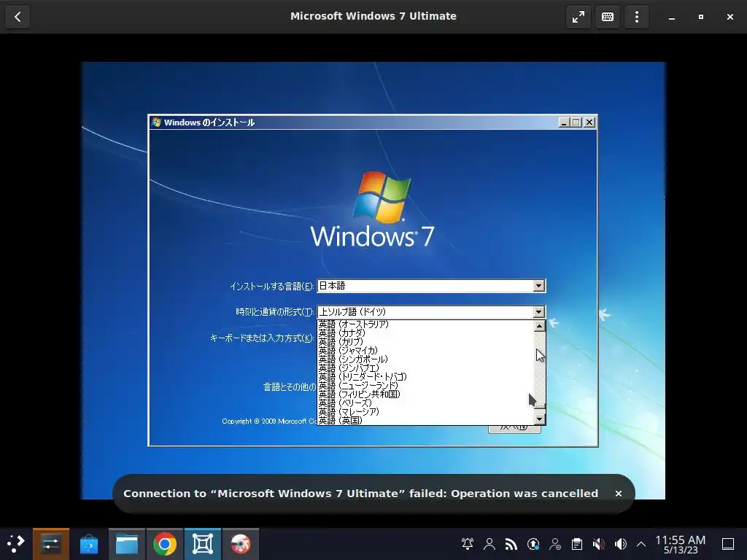Click the dropdown list scrollbar thumb
Screen dimensions: 747x560
[539, 405]
